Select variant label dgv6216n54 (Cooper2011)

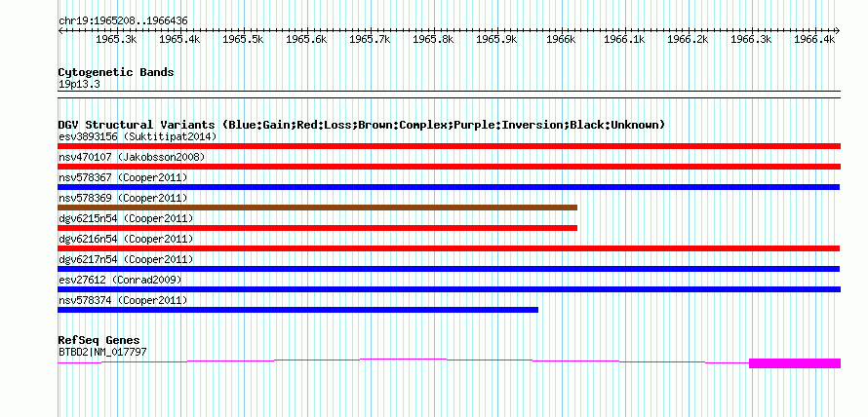(x=126, y=239)
